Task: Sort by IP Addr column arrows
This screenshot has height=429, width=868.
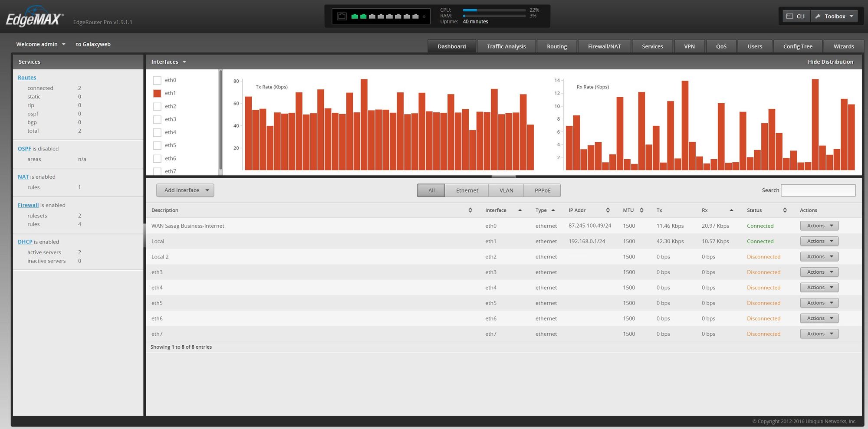Action: [608, 210]
